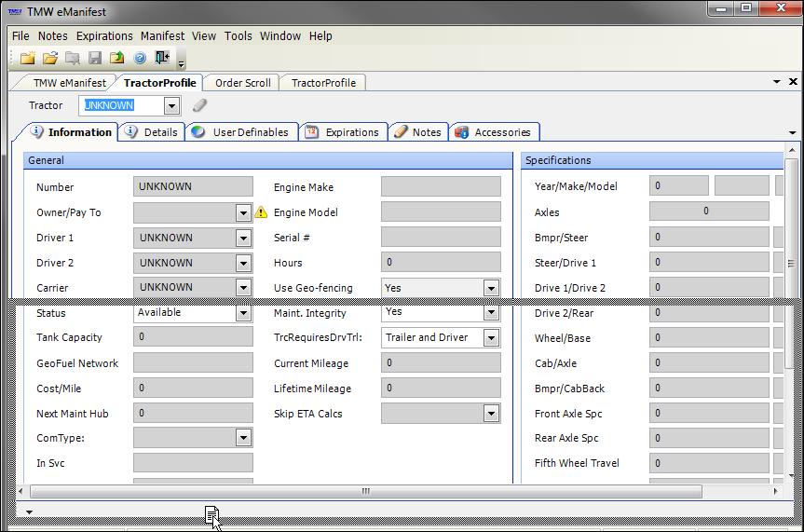Expand the Tractor dropdown list
This screenshot has height=532, width=804.
[170, 106]
